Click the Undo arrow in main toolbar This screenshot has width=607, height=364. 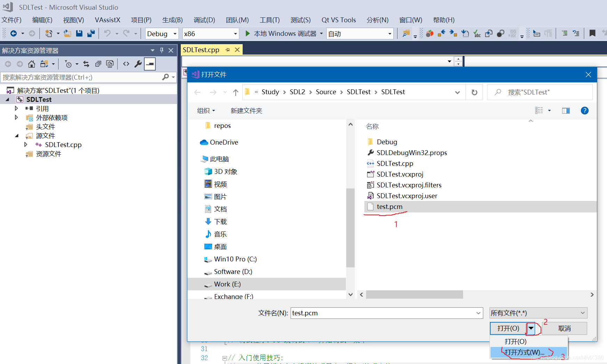[107, 33]
